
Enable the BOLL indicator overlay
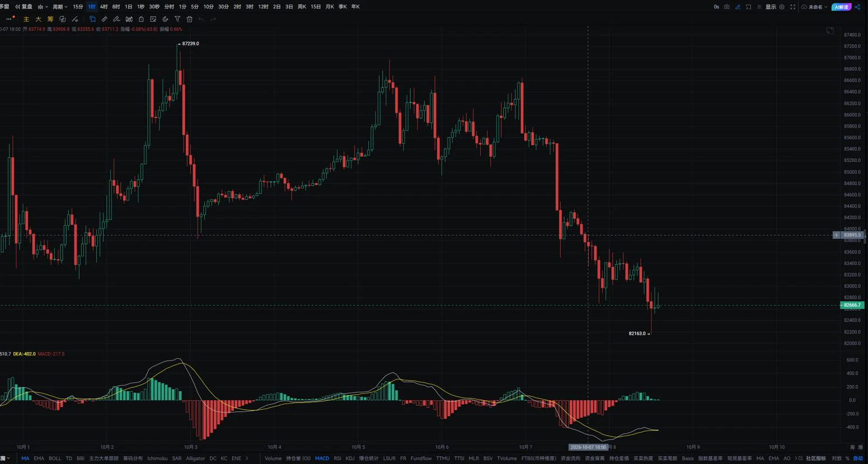click(x=55, y=458)
